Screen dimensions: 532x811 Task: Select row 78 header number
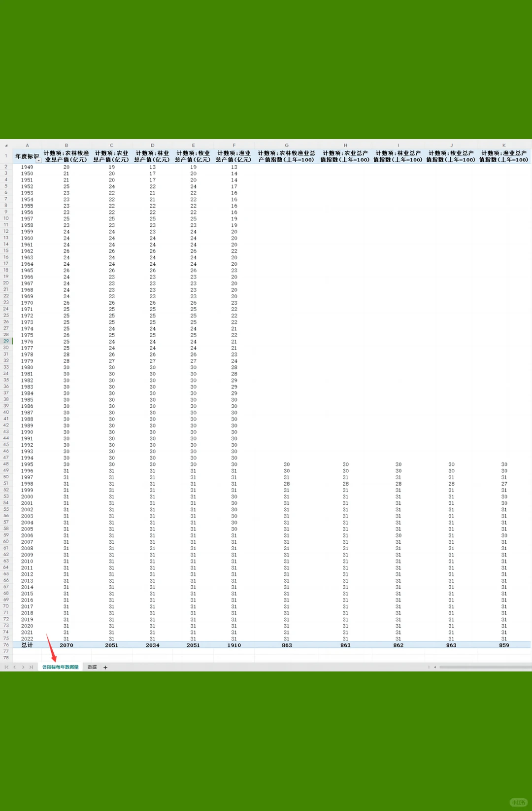pyautogui.click(x=6, y=658)
